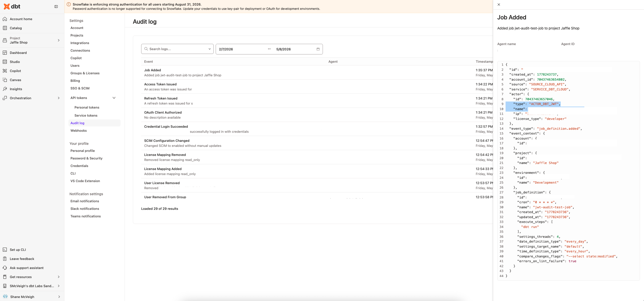Click the Leave feedback clipboard icon
The height and width of the screenshot is (301, 644).
[5, 259]
